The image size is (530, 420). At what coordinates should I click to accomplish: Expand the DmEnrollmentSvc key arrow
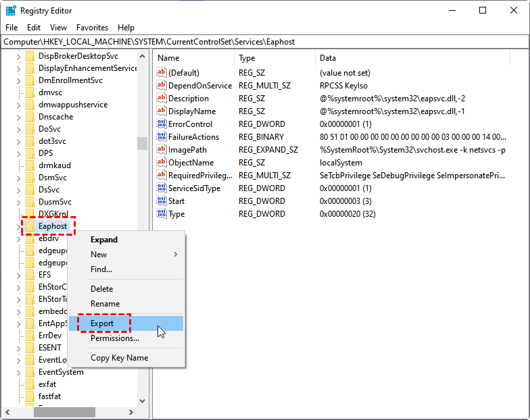18,80
